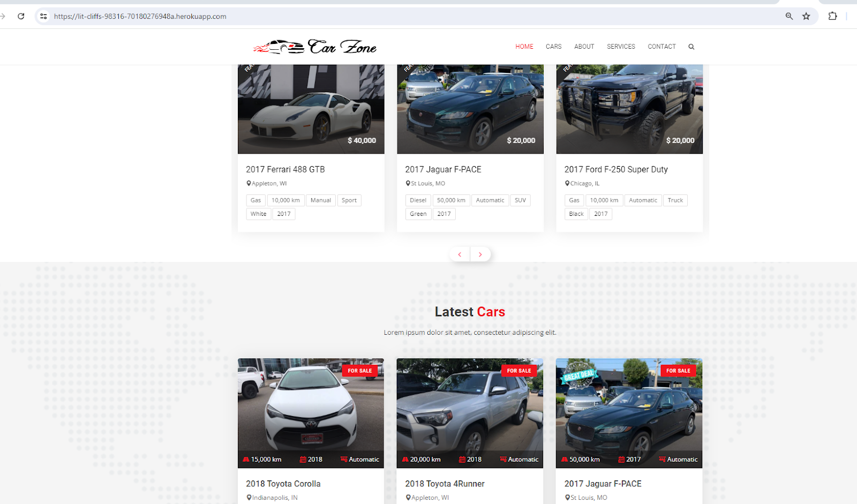857x504 pixels.
Task: Click the browser address bar URL
Action: pyautogui.click(x=140, y=16)
